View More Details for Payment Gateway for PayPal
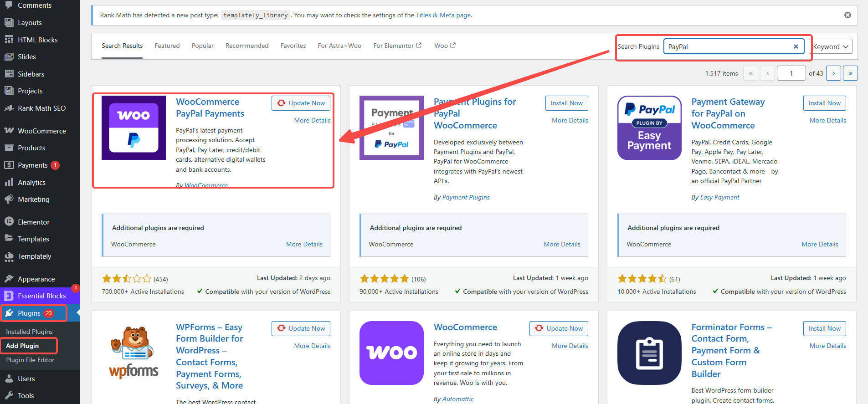Viewport: 868px width, 404px height. coord(828,120)
